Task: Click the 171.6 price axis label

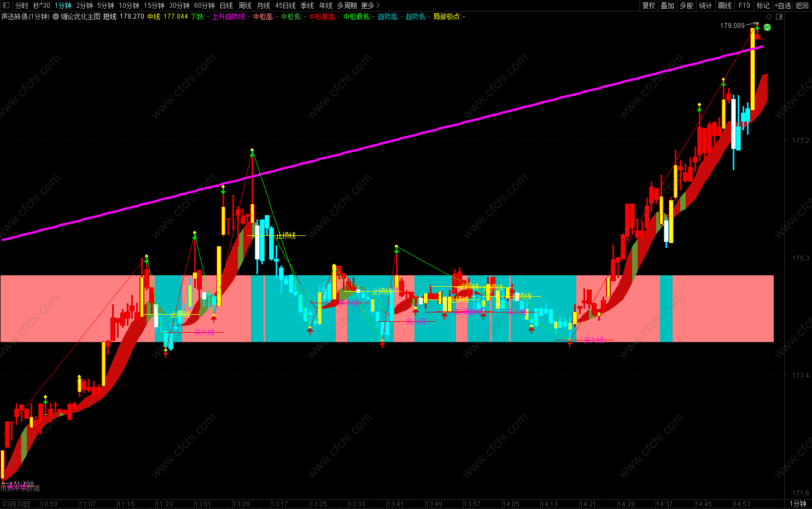Action: [x=801, y=493]
